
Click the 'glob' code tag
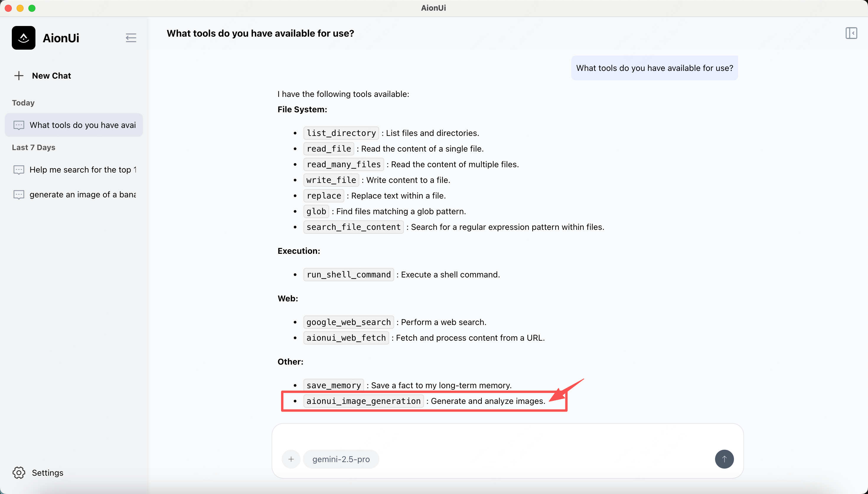(316, 211)
